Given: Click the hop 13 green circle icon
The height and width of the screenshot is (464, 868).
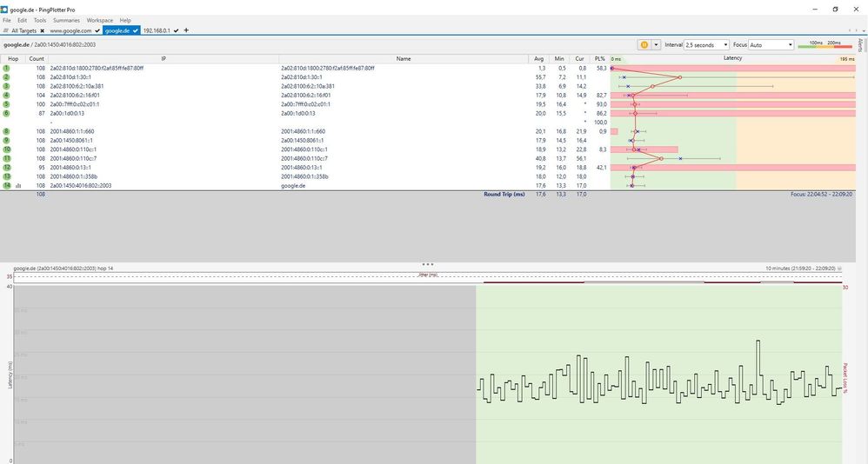Looking at the screenshot, I should 7,176.
